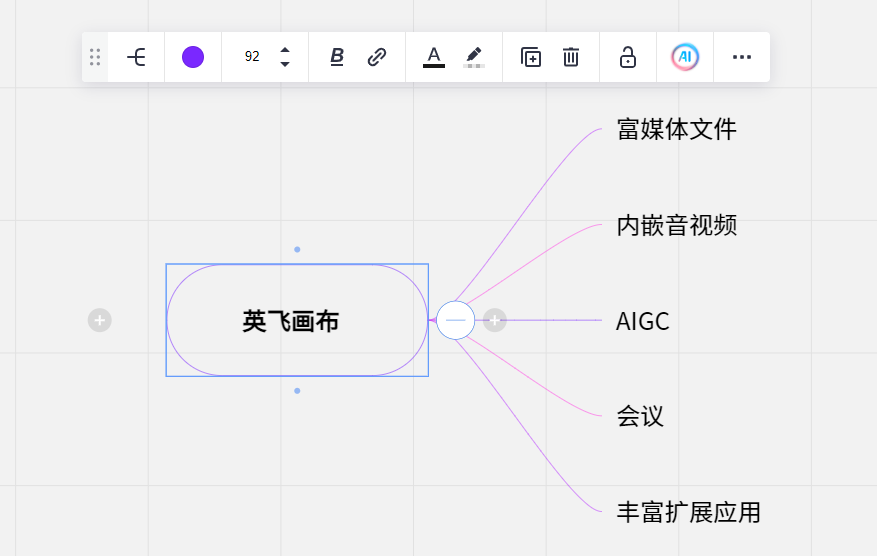877x556 pixels.
Task: Decrease font size with the down arrow
Action: tap(285, 64)
